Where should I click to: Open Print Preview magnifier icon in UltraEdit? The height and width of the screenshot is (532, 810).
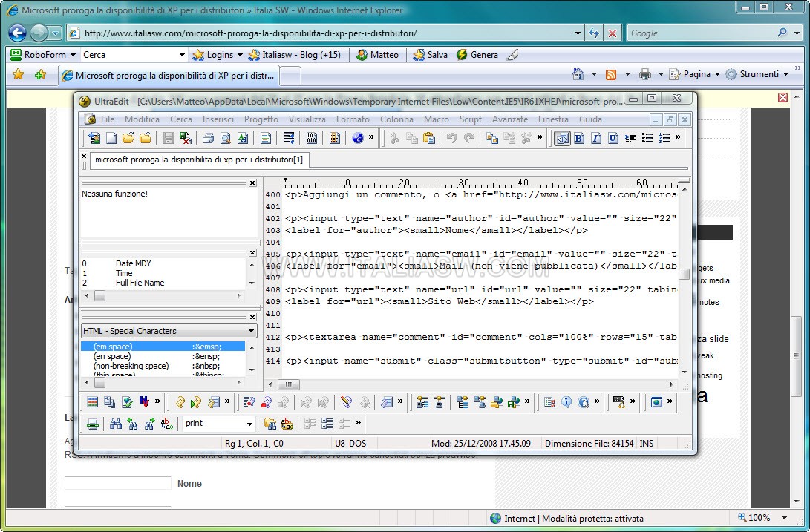(x=226, y=138)
